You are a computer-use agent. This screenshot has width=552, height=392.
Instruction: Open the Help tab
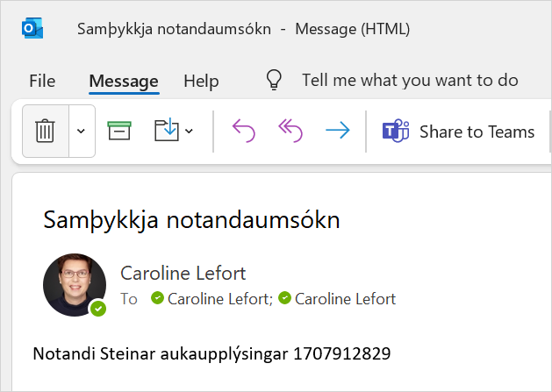click(201, 81)
